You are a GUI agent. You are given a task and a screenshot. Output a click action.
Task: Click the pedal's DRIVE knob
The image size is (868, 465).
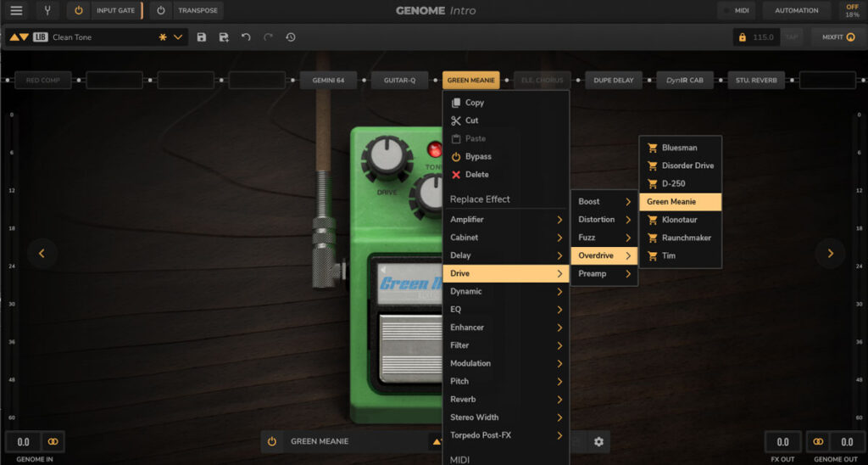coord(387,158)
